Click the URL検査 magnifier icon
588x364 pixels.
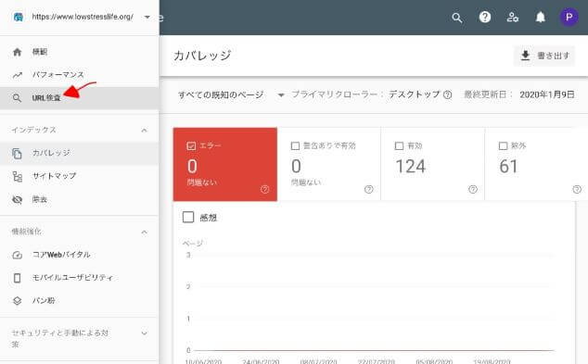pos(17,98)
